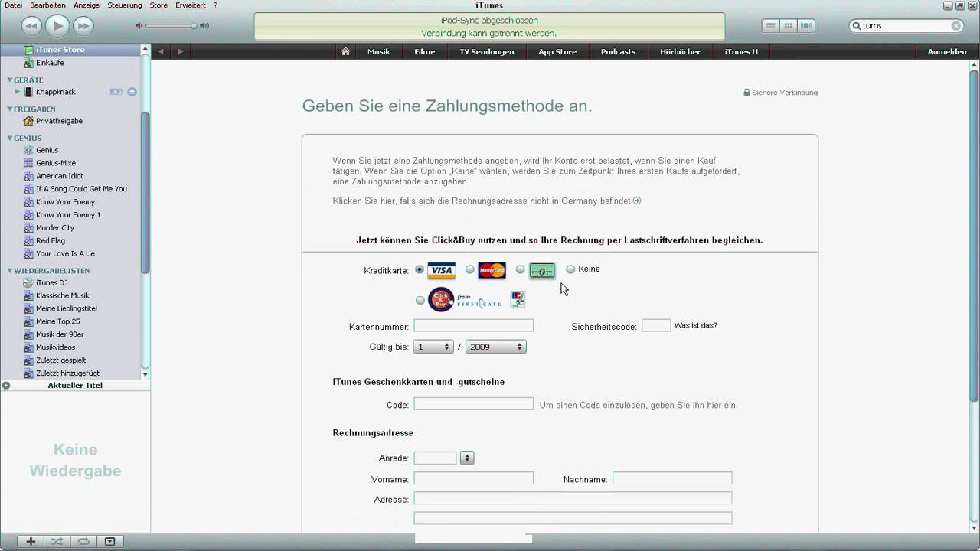Expand the Knappknack device tree
Screen dimensions: 980x551
18,92
